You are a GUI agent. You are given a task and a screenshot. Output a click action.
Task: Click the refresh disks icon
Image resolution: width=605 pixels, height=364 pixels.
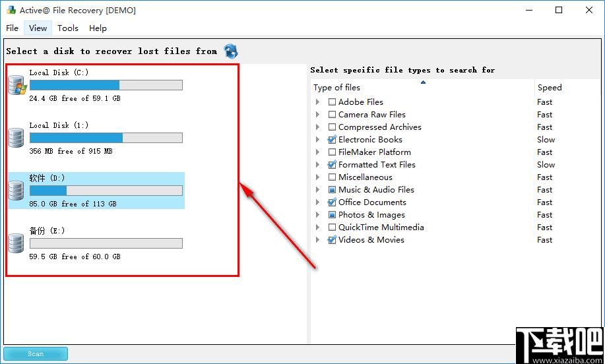coord(231,51)
